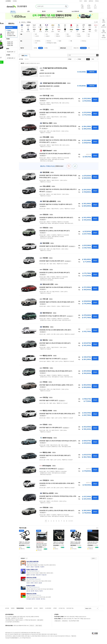107x644 pixels.
Task: Open the FAMILY SITE dropdown in footer
Action: [x=92, y=608]
